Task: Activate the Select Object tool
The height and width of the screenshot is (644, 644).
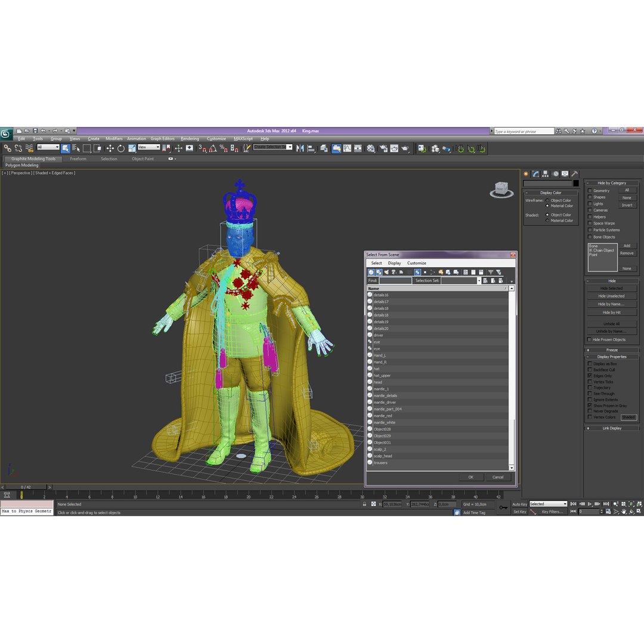Action: (x=66, y=148)
